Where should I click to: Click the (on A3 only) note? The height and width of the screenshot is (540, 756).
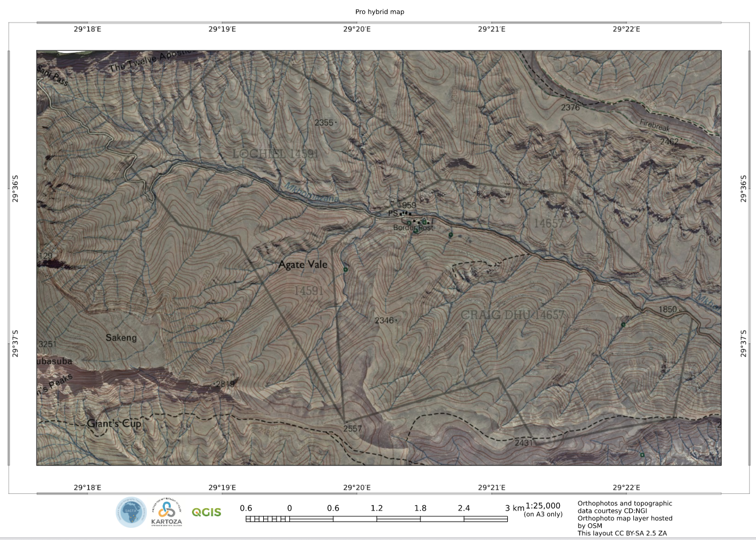pyautogui.click(x=543, y=514)
